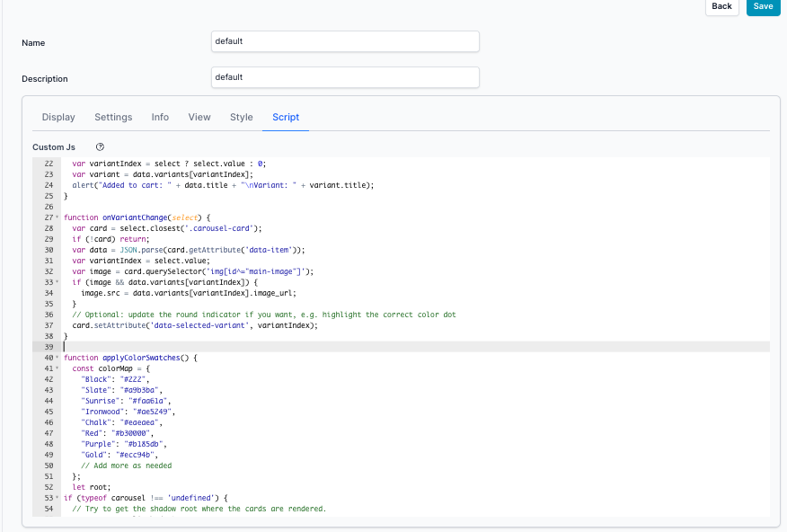Focus the Description input field

pyautogui.click(x=345, y=77)
